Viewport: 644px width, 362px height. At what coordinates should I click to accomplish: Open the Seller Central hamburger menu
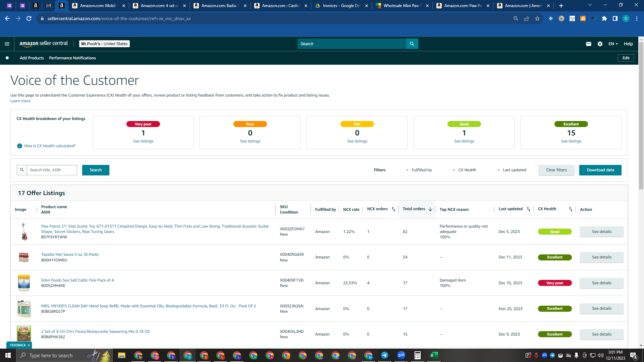pyautogui.click(x=7, y=44)
